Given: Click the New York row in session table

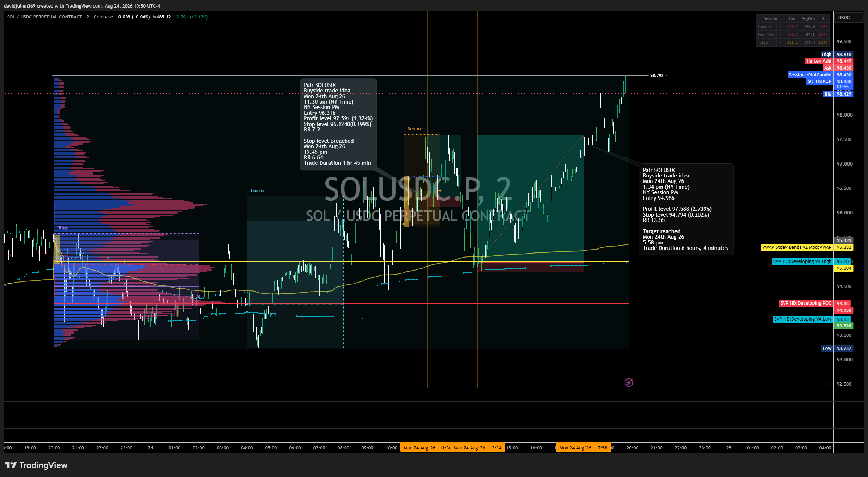Looking at the screenshot, I should tap(792, 35).
